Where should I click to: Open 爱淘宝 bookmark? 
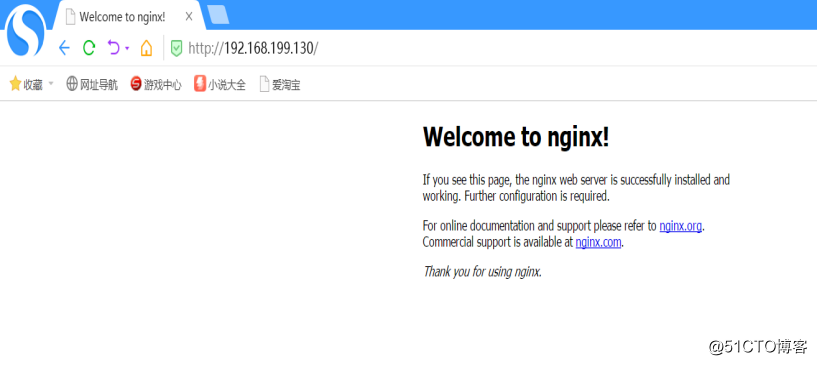[x=280, y=84]
